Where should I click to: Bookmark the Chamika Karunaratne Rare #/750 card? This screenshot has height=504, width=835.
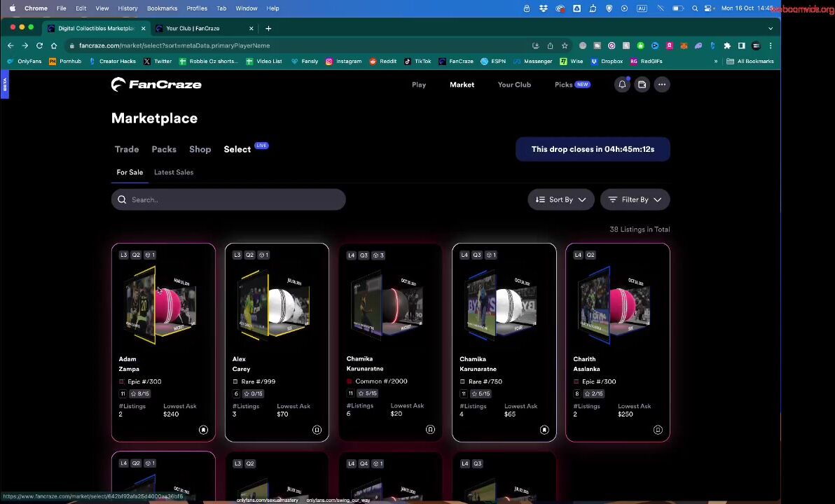(x=544, y=430)
